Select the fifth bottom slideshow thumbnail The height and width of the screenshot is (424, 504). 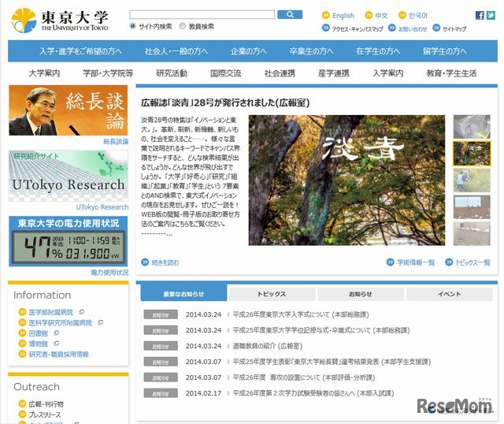pos(472,234)
